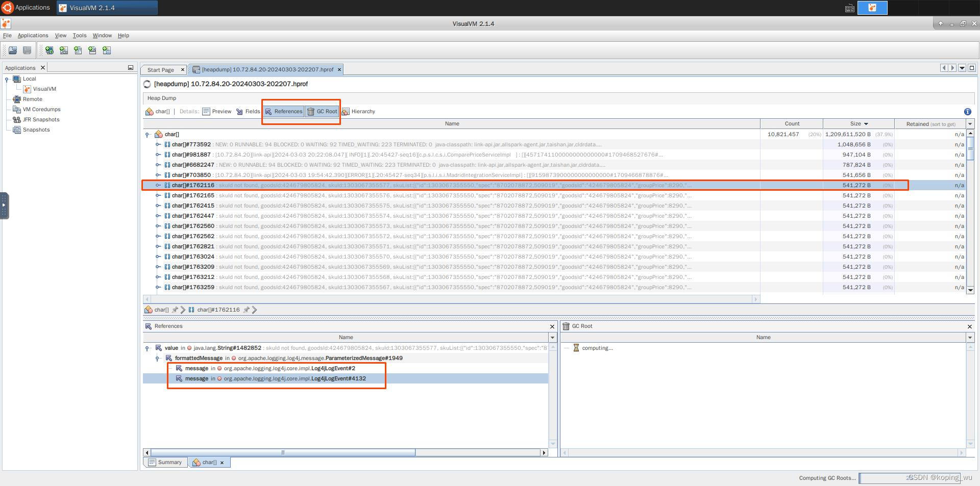Sort by the Count column header

792,123
